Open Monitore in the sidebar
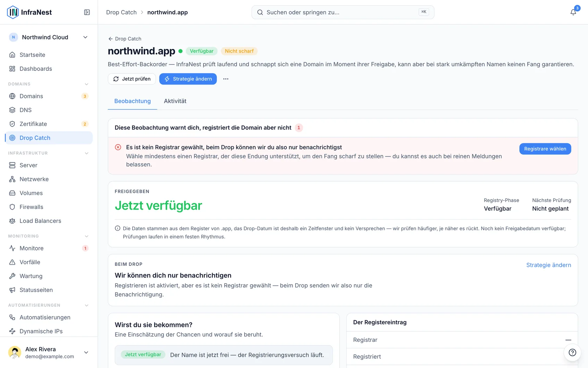The image size is (588, 368). (49, 248)
